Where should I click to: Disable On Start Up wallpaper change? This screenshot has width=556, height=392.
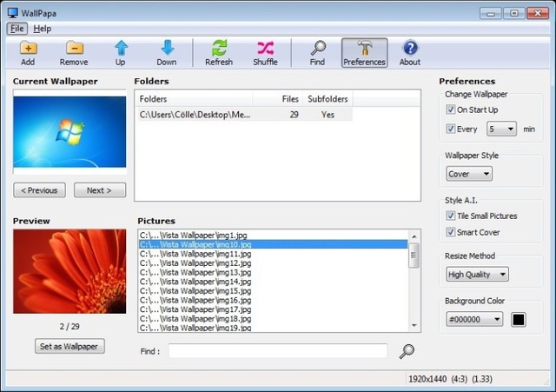(x=451, y=110)
